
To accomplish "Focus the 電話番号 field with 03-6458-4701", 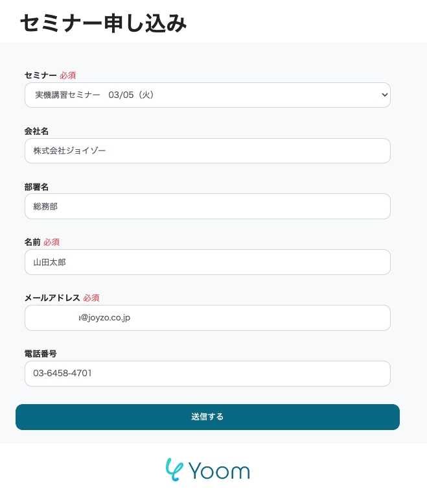I will coord(207,374).
